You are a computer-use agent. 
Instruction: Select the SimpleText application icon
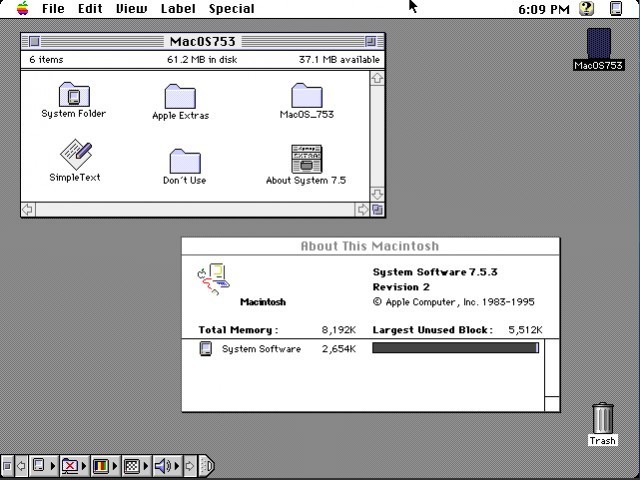[76, 155]
